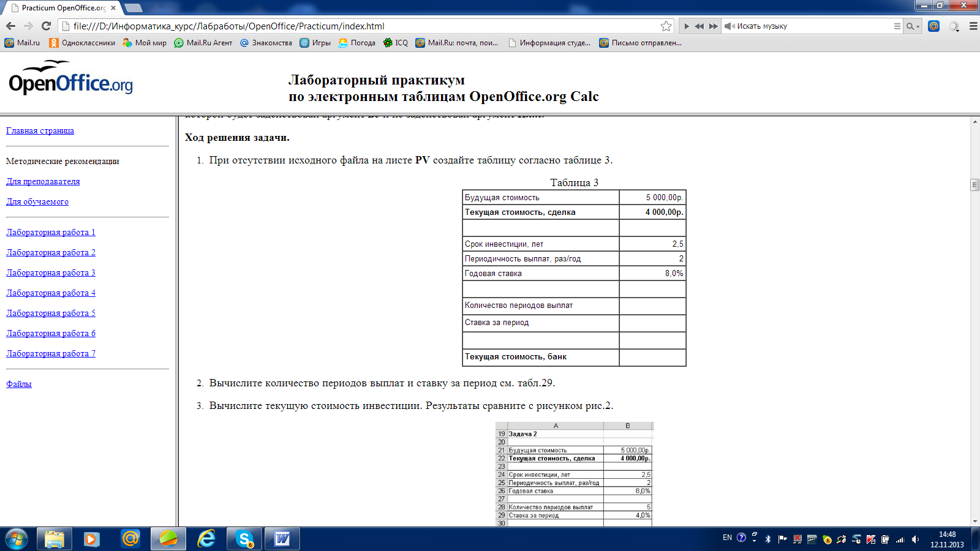Open the ICQ bookmark

(396, 43)
